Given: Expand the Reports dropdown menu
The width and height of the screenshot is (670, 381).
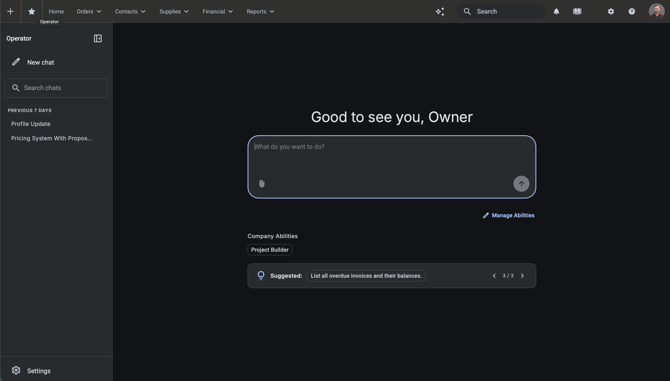Looking at the screenshot, I should [x=260, y=12].
